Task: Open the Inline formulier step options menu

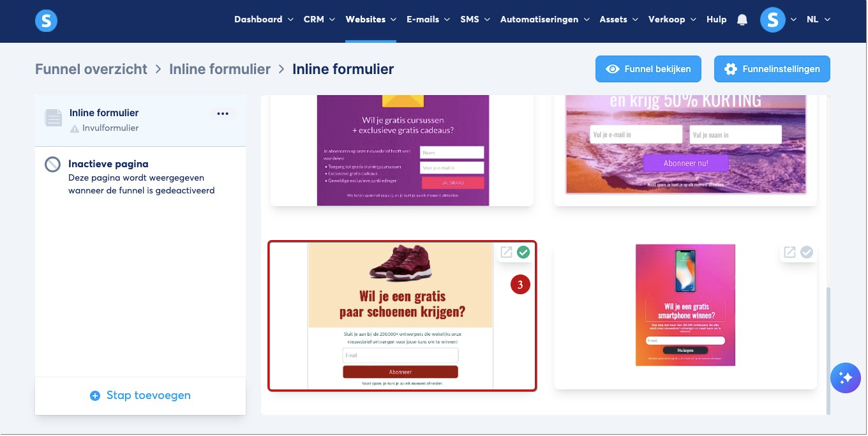Action: 223,114
